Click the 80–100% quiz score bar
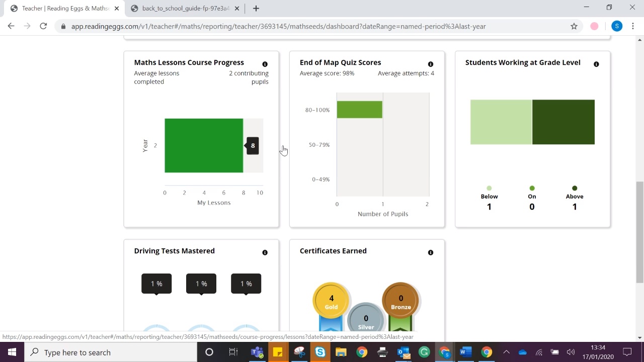The width and height of the screenshot is (644, 362). tap(360, 110)
